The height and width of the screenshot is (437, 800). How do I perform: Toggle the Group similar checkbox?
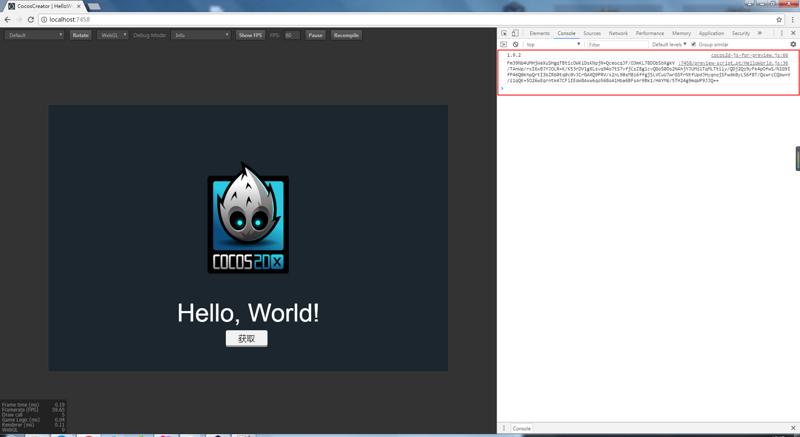(693, 44)
